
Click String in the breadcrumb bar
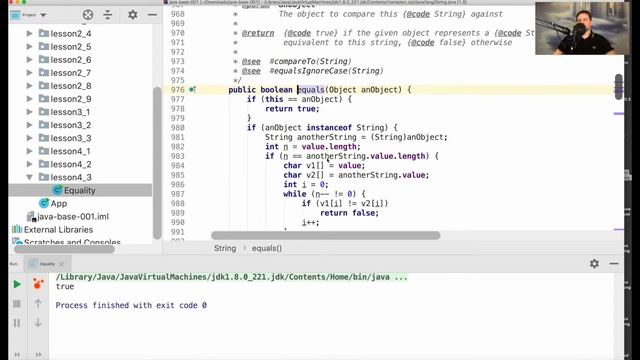tap(225, 248)
